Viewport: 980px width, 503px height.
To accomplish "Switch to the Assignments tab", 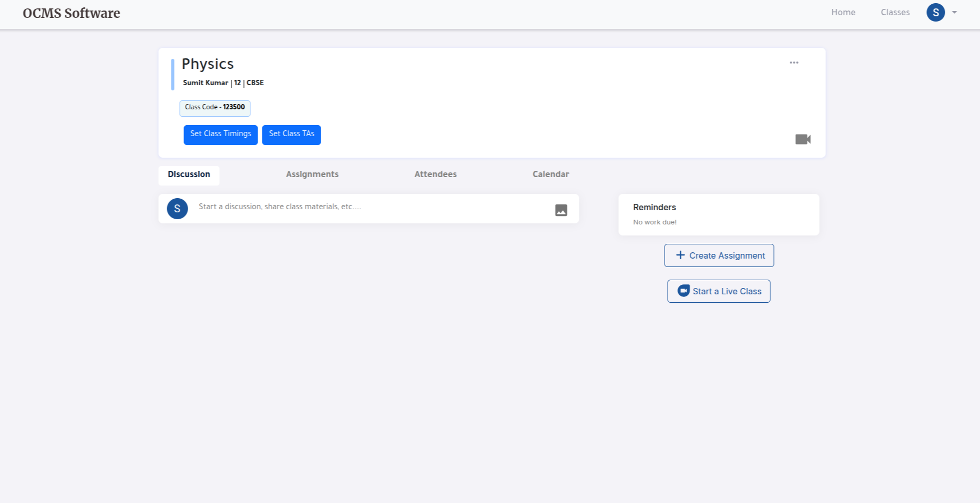I will tap(312, 174).
